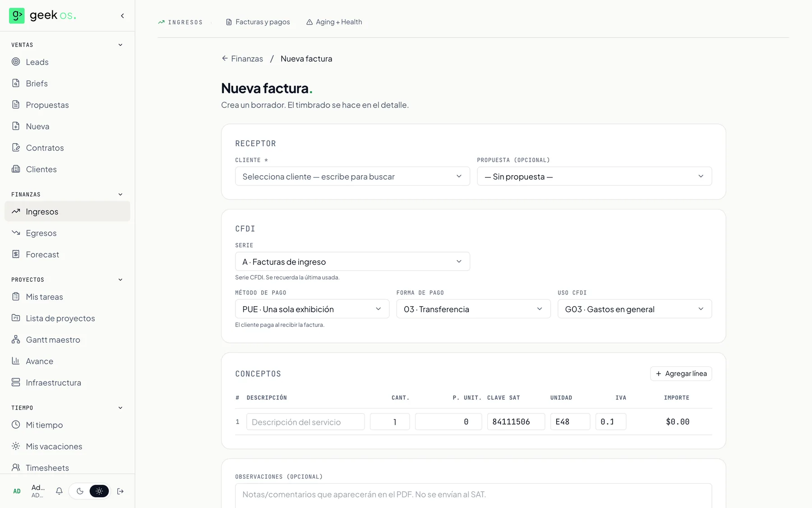
Task: Click Agregar línea button
Action: coord(681,374)
